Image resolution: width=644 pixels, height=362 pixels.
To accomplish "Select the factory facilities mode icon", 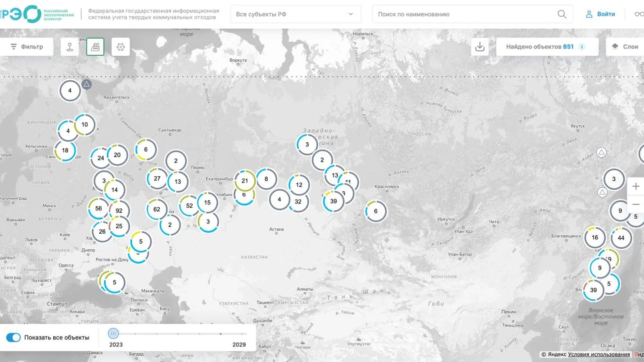I will click(95, 47).
